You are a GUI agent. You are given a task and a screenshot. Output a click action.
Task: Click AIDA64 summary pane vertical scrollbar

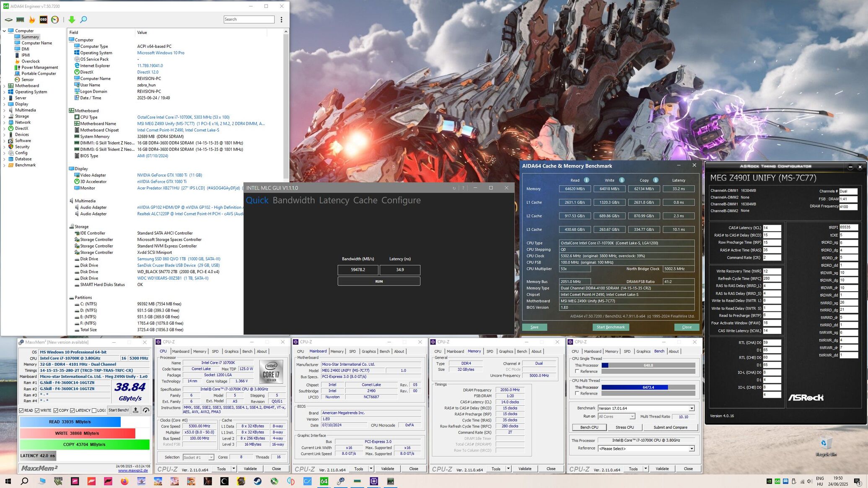pyautogui.click(x=286, y=105)
